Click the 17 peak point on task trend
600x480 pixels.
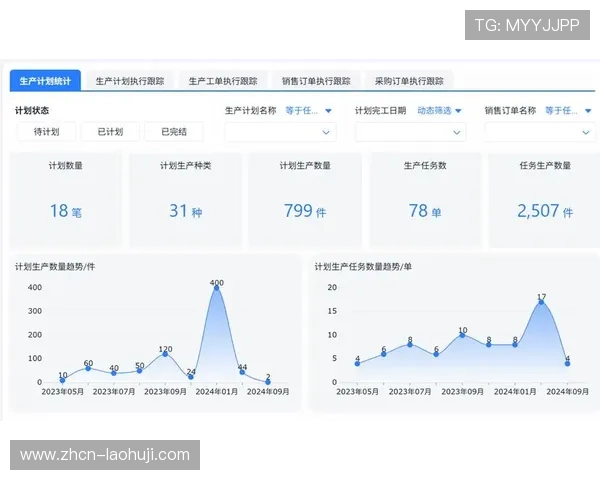[541, 302]
